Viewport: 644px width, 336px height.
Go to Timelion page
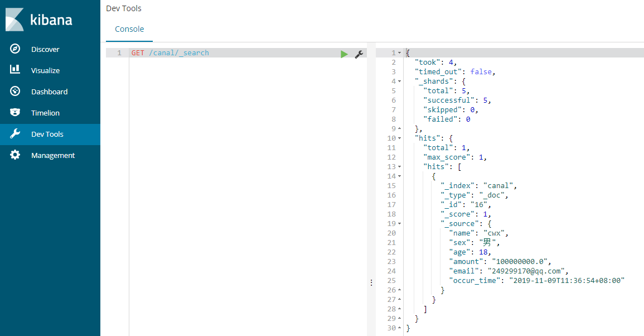click(45, 113)
